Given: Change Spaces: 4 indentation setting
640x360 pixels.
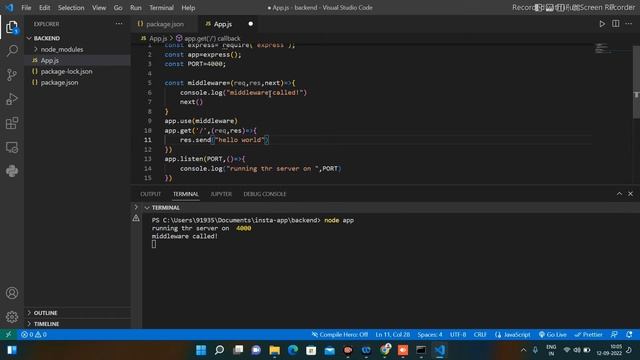Looking at the screenshot, I should (429, 334).
